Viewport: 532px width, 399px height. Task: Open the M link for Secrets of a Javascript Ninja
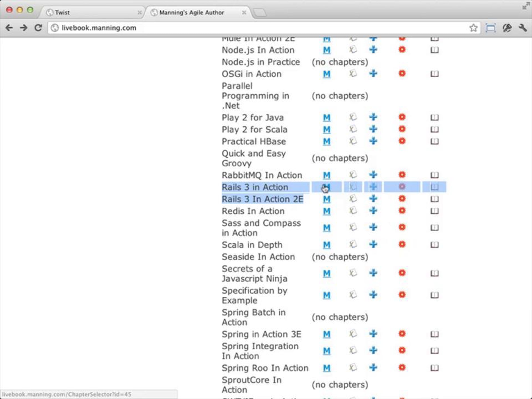326,274
